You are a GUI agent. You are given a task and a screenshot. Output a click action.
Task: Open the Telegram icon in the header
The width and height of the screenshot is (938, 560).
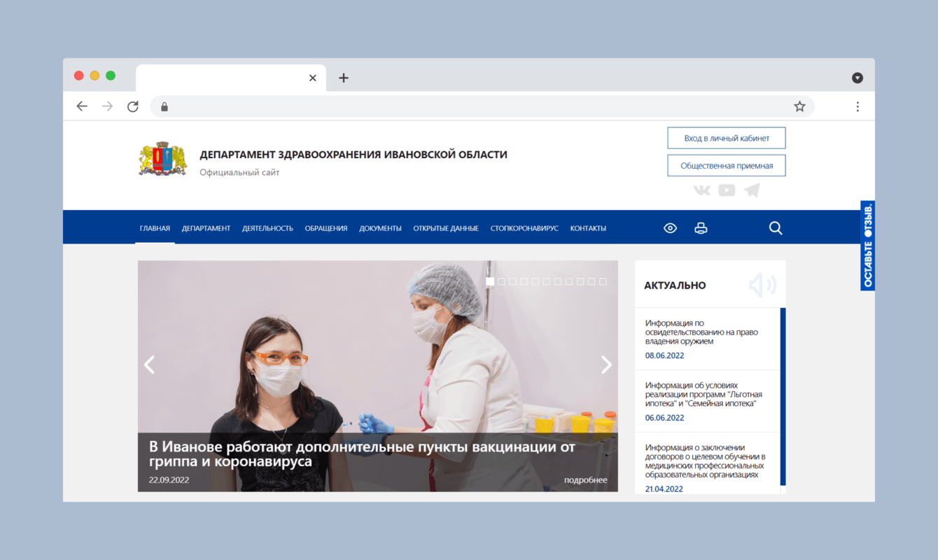752,190
